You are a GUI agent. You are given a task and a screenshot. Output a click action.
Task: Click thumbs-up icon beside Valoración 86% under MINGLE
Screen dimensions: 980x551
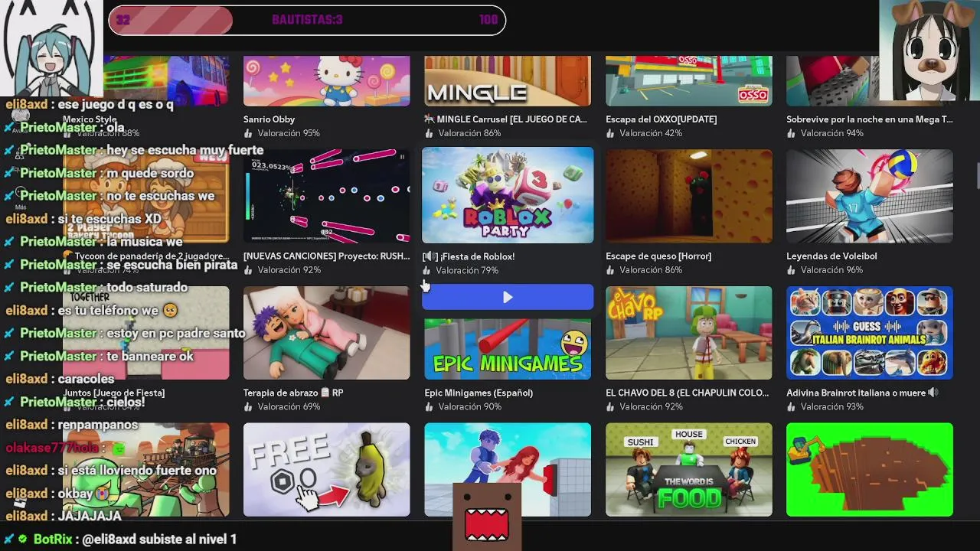(429, 133)
